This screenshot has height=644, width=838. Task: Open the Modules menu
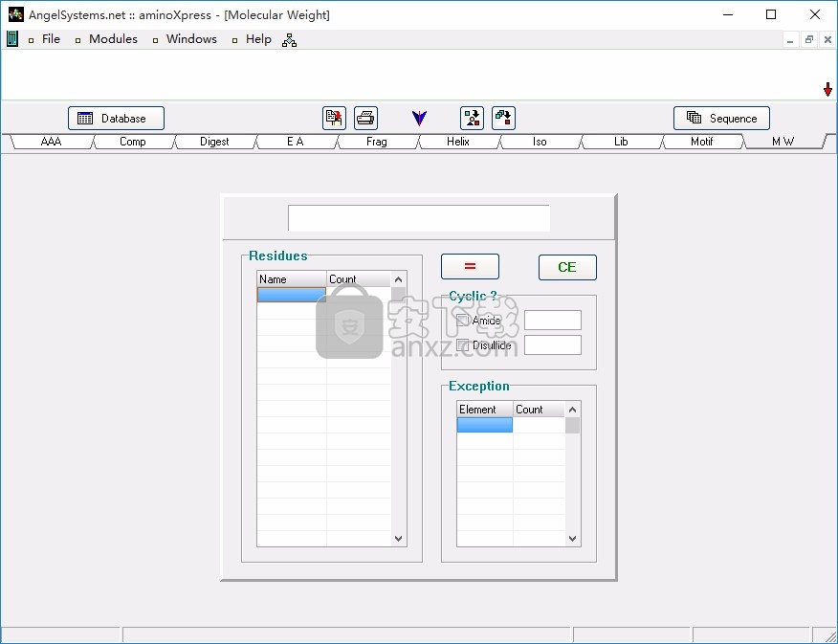click(113, 39)
